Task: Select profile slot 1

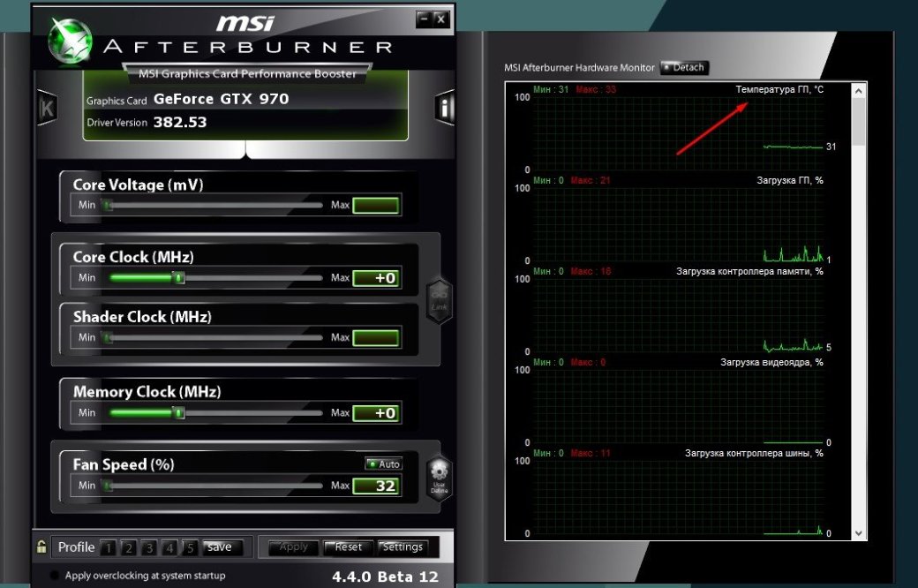Action: coord(108,547)
